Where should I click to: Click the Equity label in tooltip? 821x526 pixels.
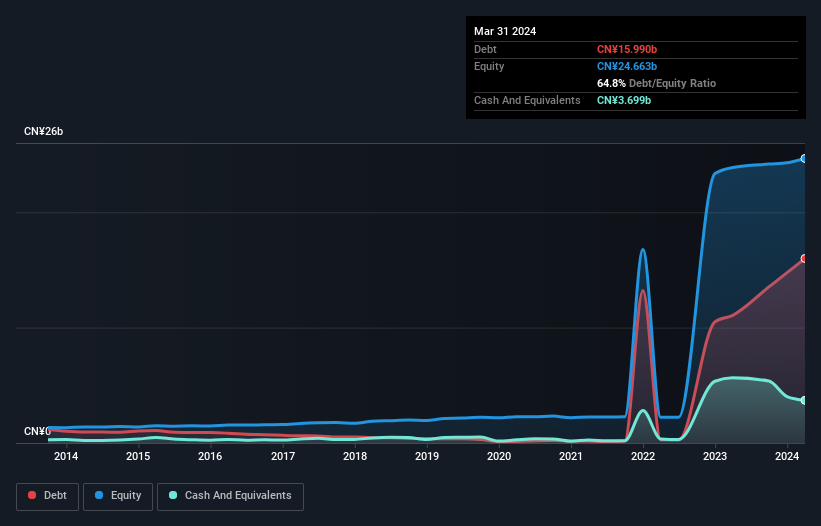[489, 66]
